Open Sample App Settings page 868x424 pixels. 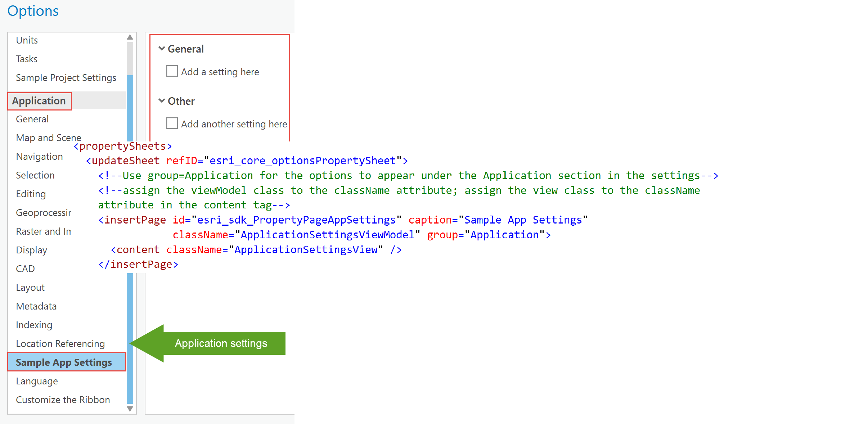(63, 362)
